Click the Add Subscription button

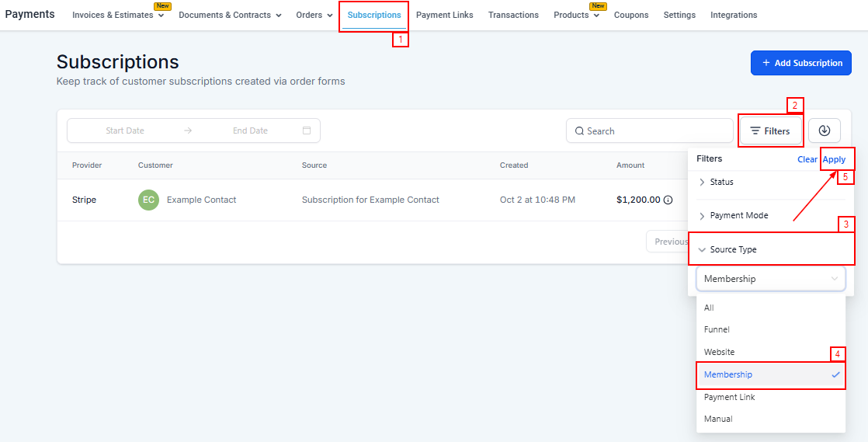point(800,63)
